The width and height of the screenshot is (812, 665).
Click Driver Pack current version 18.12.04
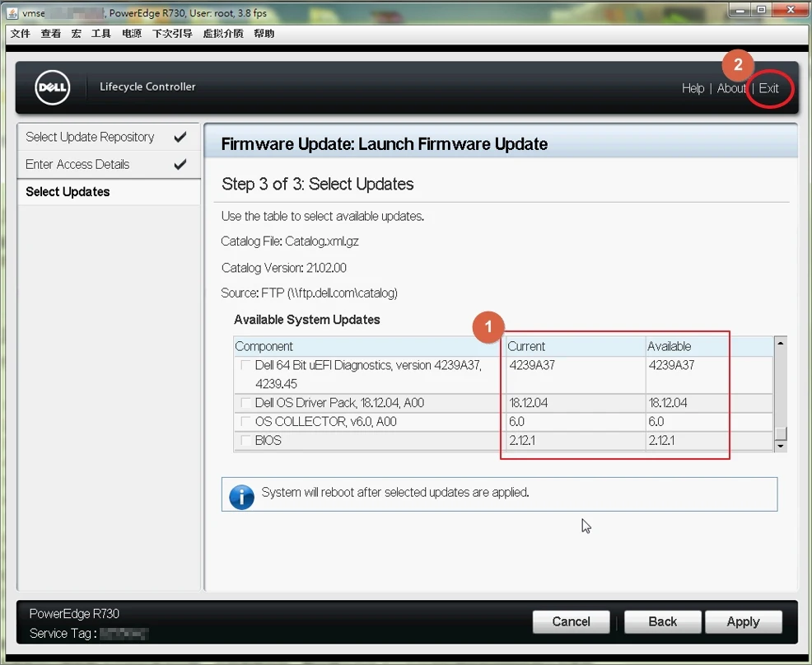pyautogui.click(x=528, y=403)
